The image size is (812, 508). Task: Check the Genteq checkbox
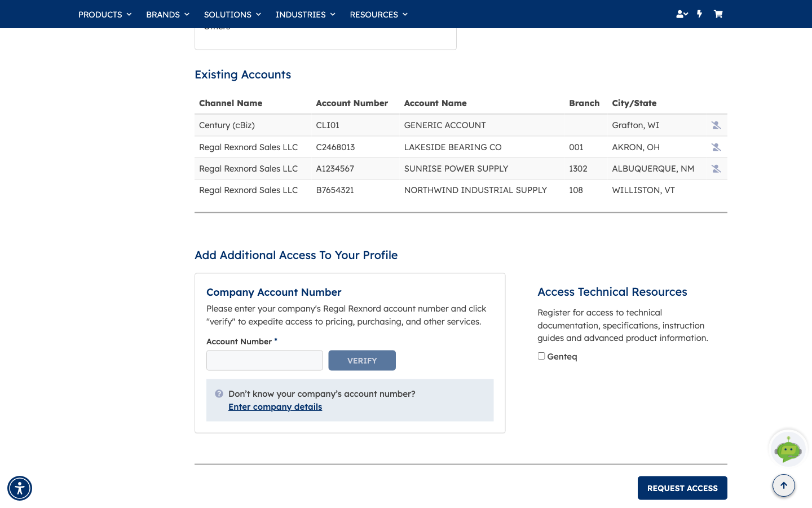coord(541,356)
